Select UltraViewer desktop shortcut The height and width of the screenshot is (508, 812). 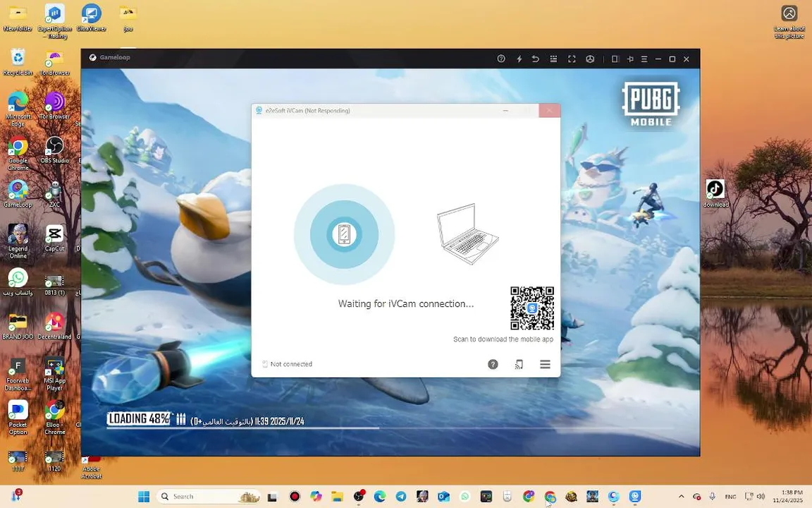[x=91, y=18]
